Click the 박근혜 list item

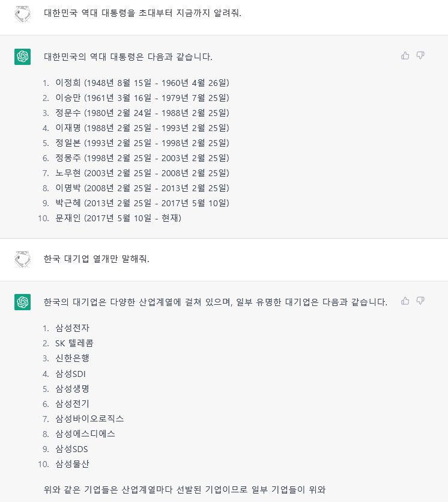pos(142,203)
